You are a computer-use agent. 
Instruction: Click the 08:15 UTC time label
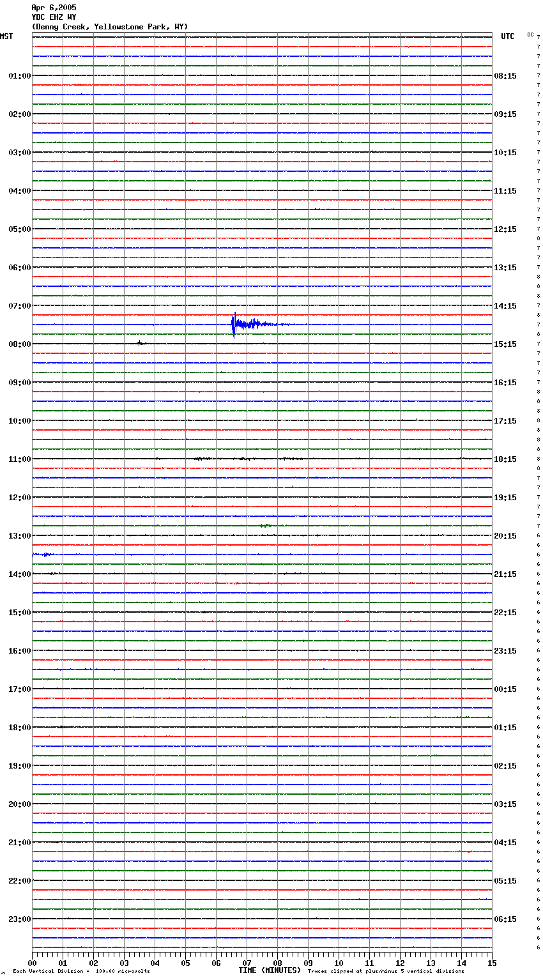pos(505,76)
